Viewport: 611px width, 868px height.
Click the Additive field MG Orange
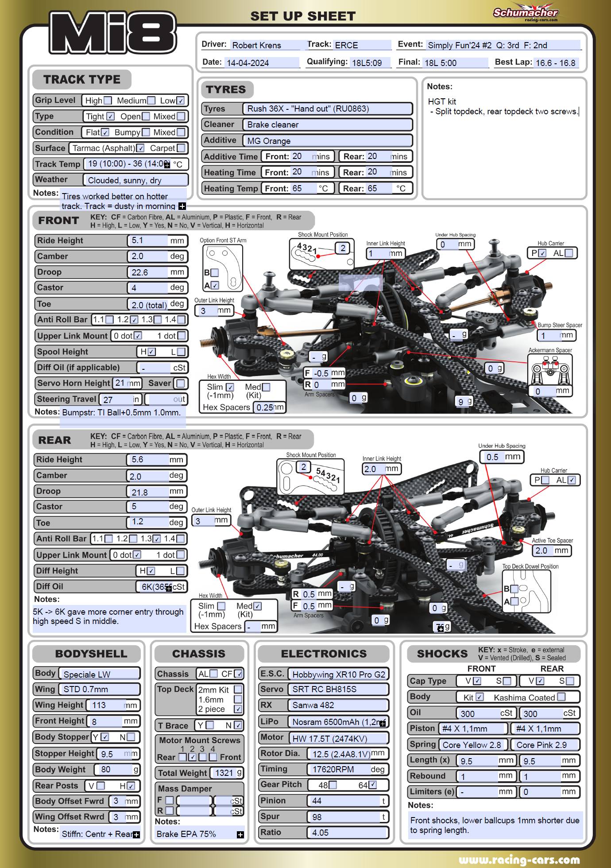point(328,141)
